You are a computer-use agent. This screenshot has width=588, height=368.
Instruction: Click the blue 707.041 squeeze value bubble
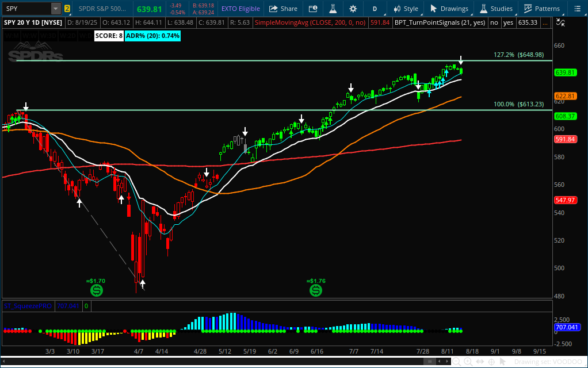pos(567,327)
